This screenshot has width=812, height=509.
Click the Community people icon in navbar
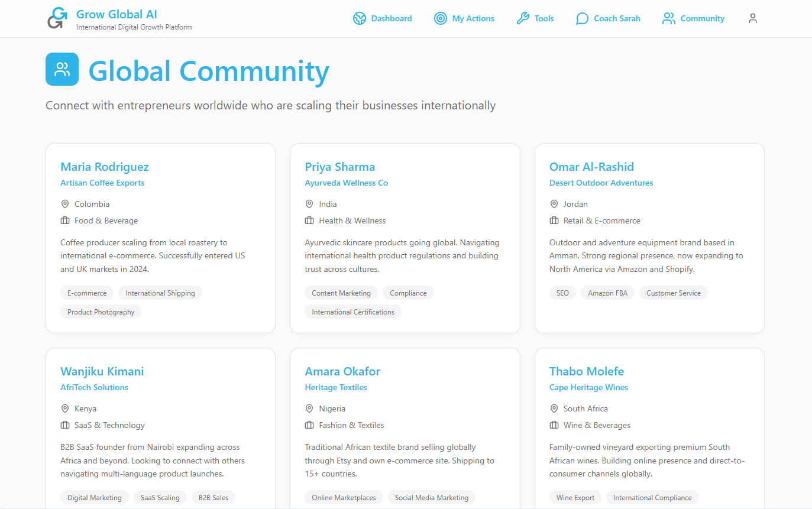pyautogui.click(x=669, y=18)
